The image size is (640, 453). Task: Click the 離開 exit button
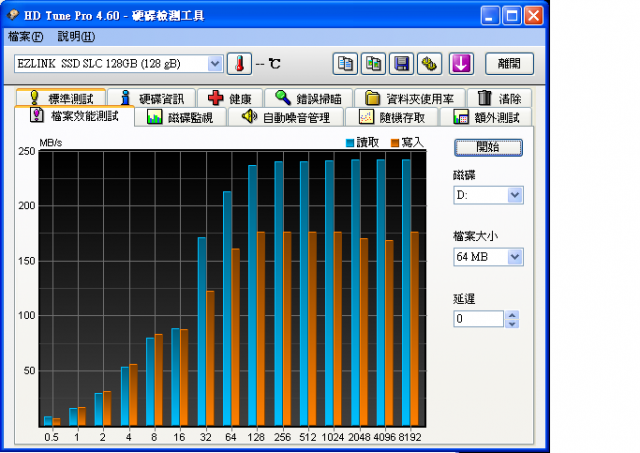(x=509, y=64)
